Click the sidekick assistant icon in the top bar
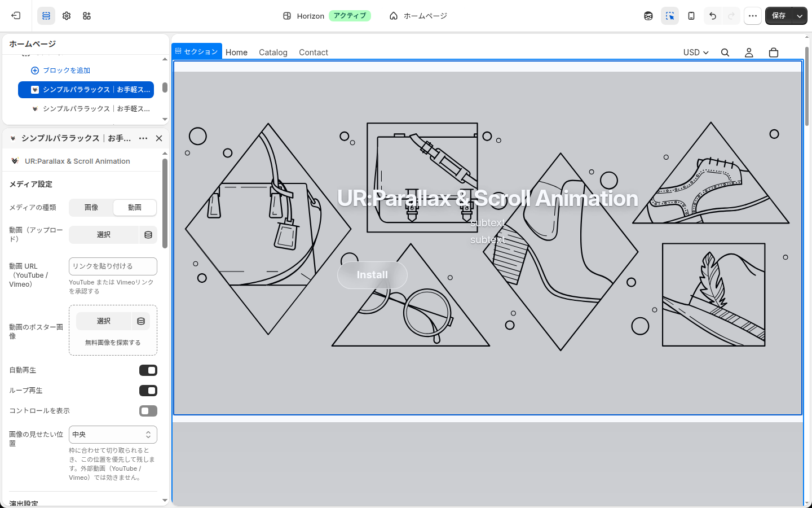The width and height of the screenshot is (812, 508). [x=648, y=16]
